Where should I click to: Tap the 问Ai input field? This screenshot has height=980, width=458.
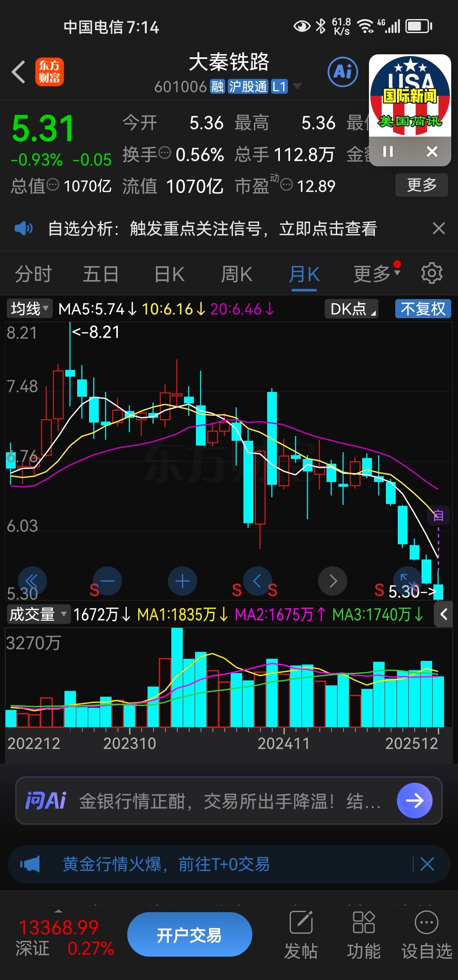coord(229,801)
